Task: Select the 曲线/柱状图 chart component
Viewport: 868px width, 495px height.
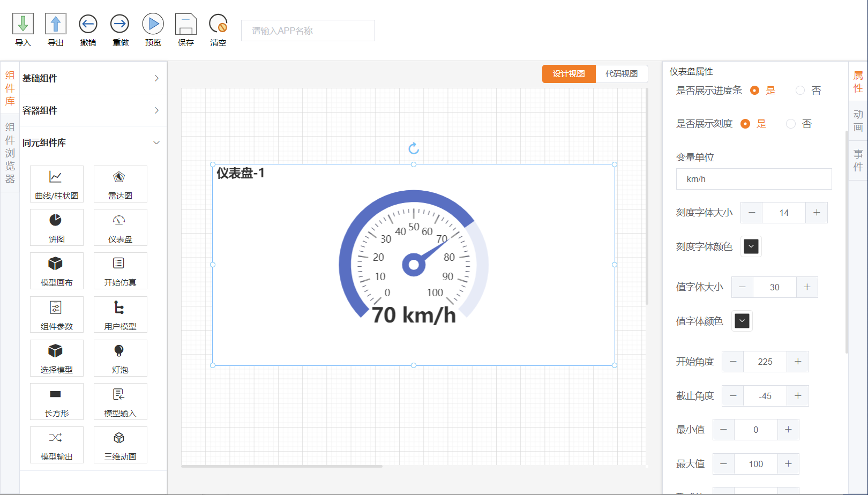Action: pyautogui.click(x=57, y=184)
